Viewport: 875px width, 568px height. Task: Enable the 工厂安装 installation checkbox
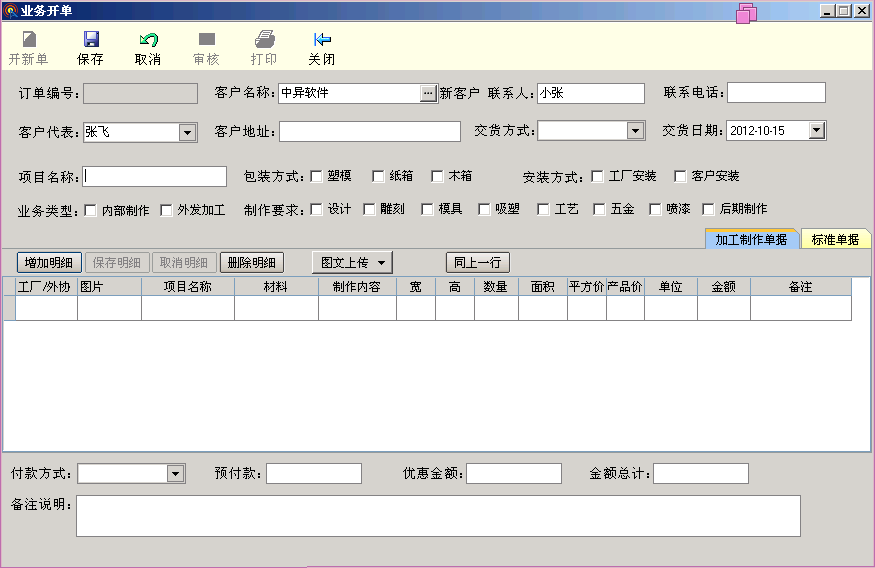click(598, 177)
